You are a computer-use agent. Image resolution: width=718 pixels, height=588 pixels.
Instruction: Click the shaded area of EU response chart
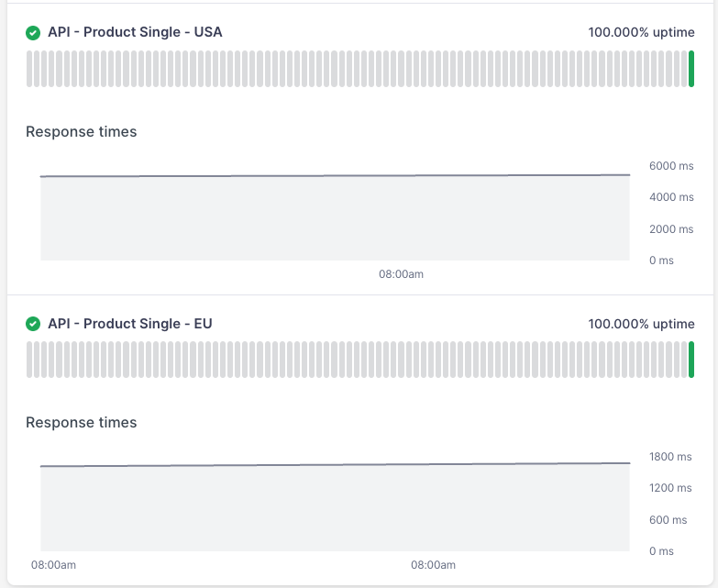(335, 509)
